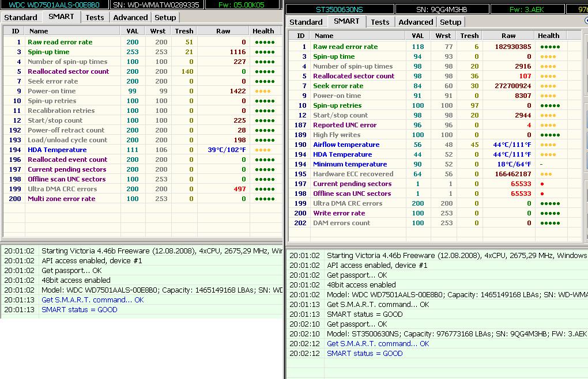Viewport: 588px width, 379px height.
Task: Click red health dot for Offline scan UNC sectors
Action: point(542,194)
